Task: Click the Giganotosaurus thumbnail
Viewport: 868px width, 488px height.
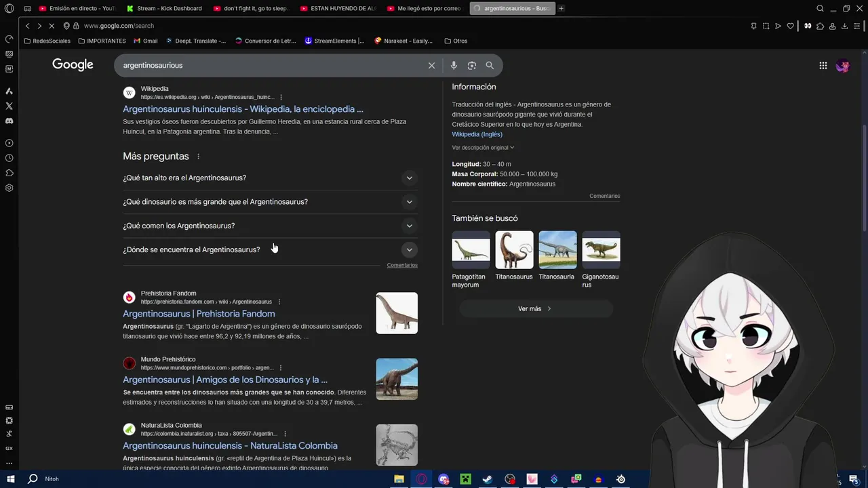Action: point(601,250)
